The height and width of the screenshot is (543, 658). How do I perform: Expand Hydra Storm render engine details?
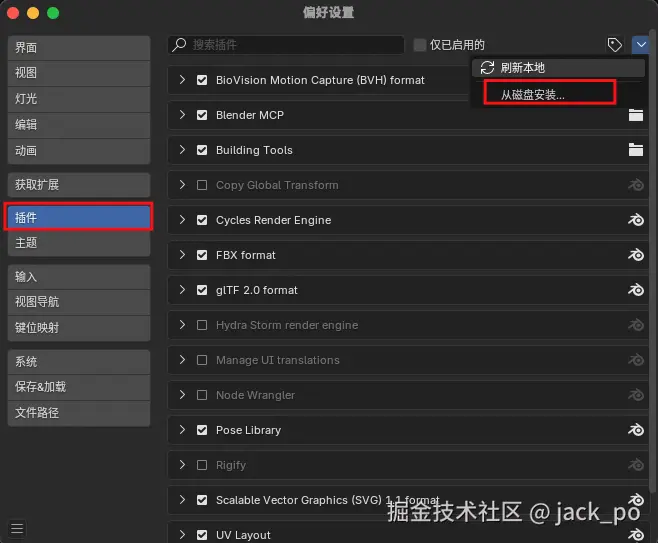[x=182, y=324]
